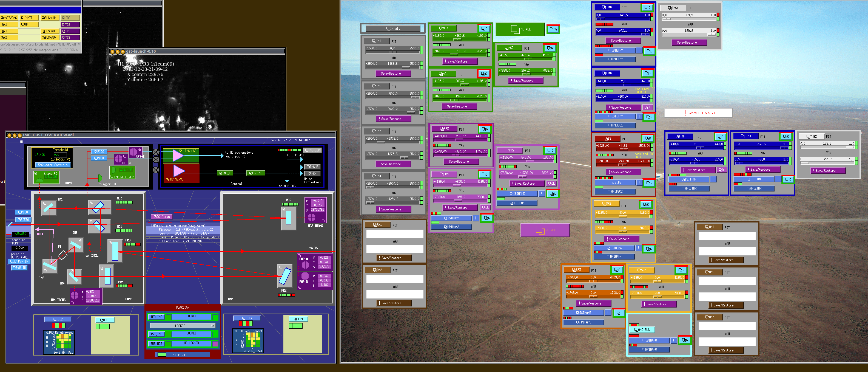Open the SUS_MC2 guardian menu
Screen dimensions: 868x372
[156, 344]
